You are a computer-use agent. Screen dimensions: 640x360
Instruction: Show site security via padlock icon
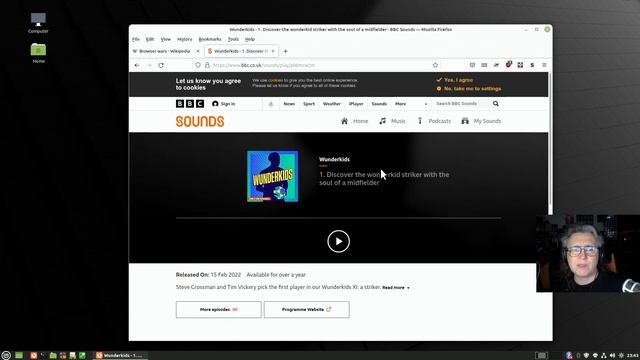(x=207, y=65)
